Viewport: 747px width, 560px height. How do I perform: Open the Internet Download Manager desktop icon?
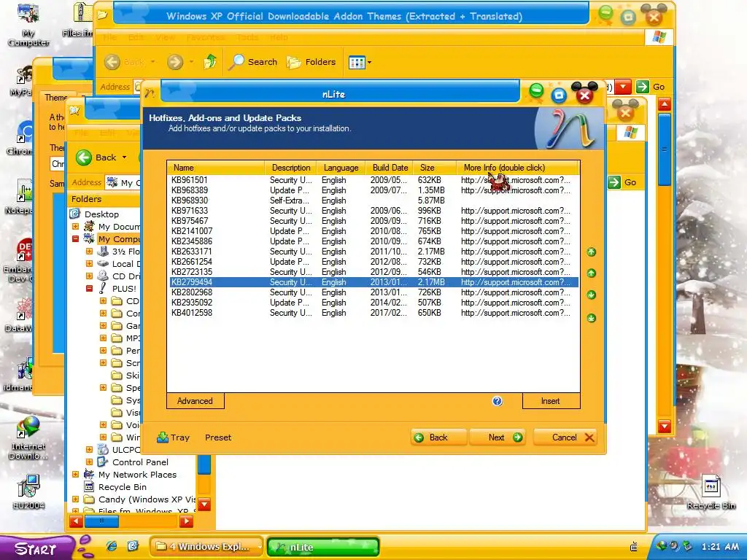pyautogui.click(x=28, y=438)
